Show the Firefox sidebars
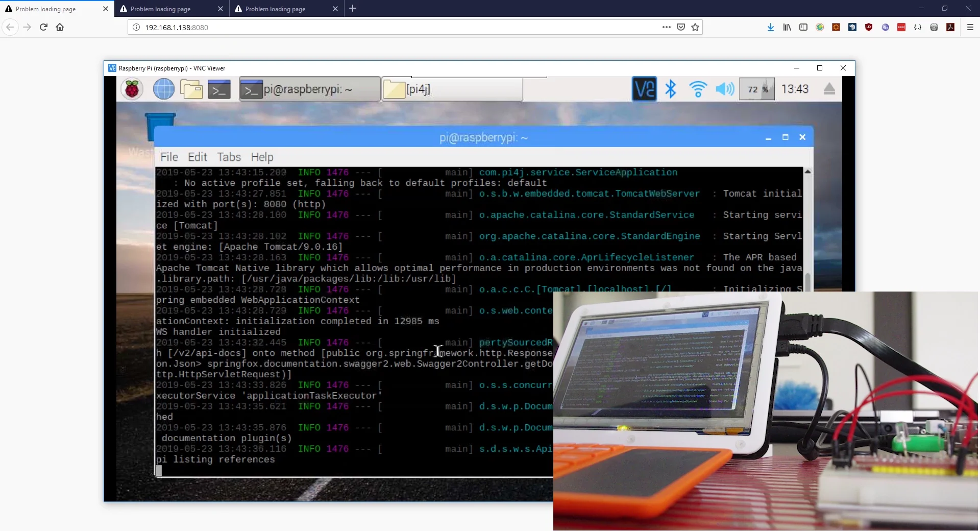This screenshot has height=531, width=980. (x=803, y=27)
